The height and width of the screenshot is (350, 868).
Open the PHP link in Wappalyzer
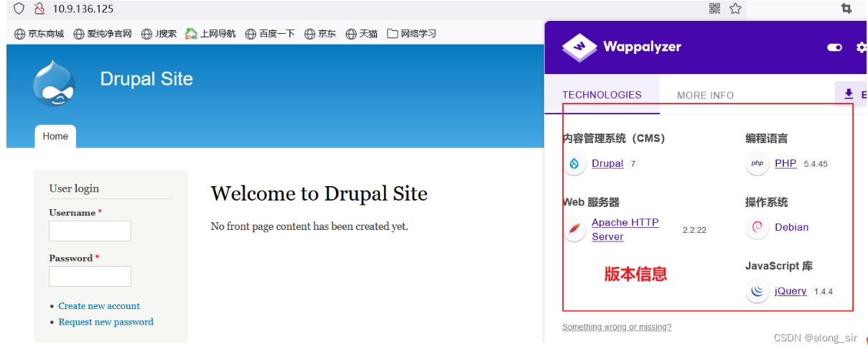[x=785, y=164]
